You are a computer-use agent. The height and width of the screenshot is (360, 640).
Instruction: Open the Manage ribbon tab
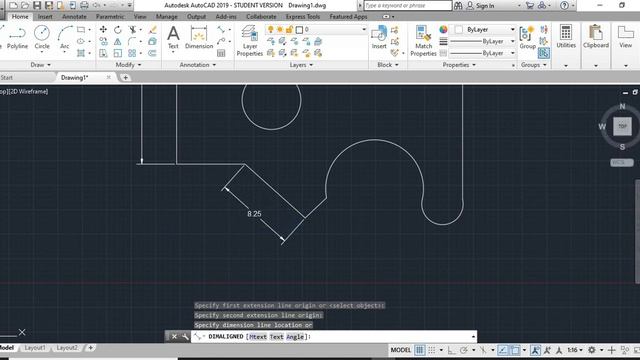pyautogui.click(x=167, y=17)
